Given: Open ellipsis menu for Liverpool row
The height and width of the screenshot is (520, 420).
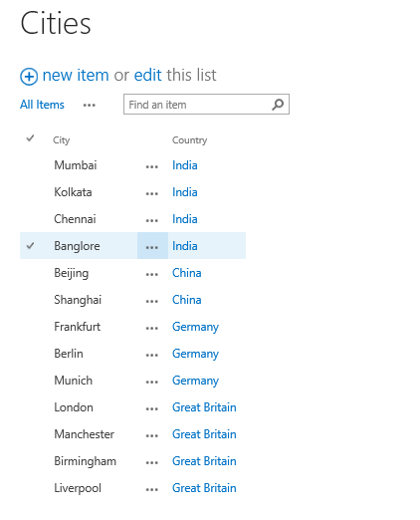Looking at the screenshot, I should [152, 489].
